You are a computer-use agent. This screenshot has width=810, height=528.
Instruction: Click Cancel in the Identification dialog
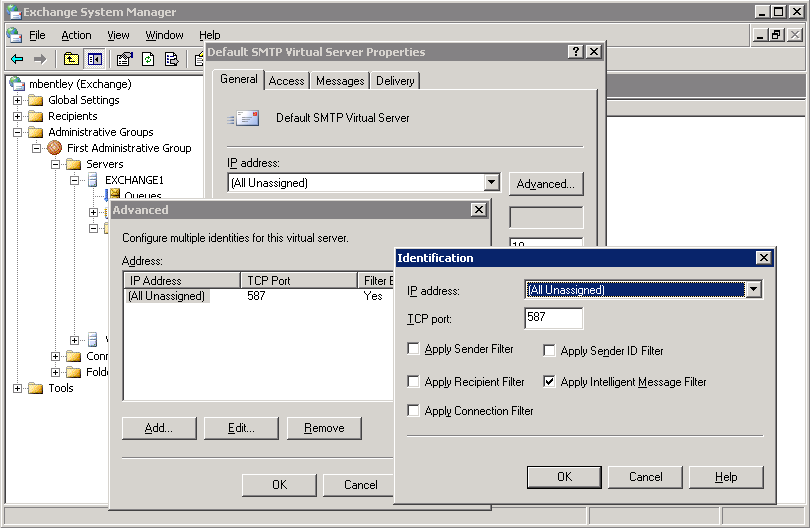645,477
